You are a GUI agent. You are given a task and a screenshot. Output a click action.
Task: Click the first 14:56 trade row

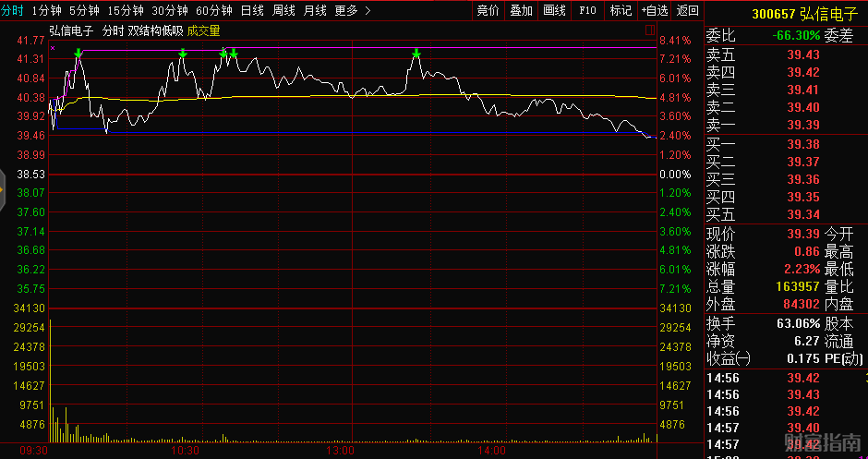(x=787, y=379)
